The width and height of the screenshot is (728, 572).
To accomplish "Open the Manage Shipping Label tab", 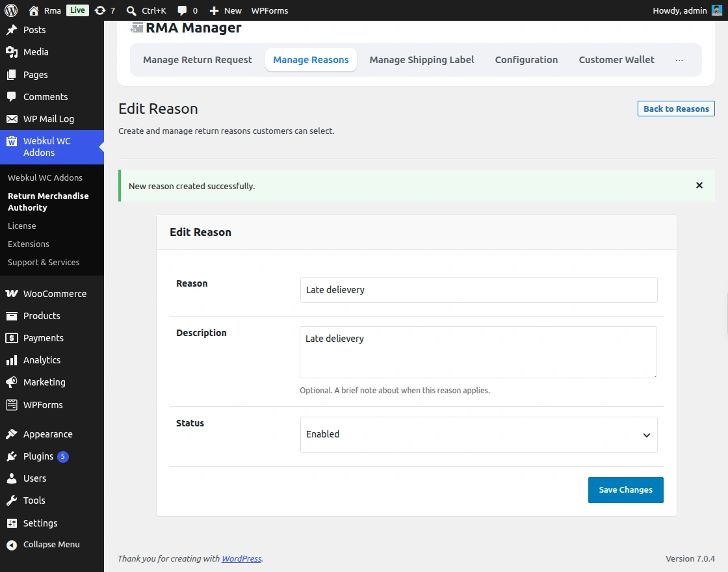I will point(422,60).
